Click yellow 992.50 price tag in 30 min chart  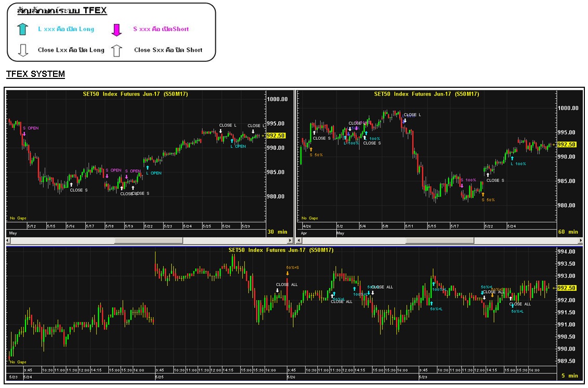(x=276, y=136)
